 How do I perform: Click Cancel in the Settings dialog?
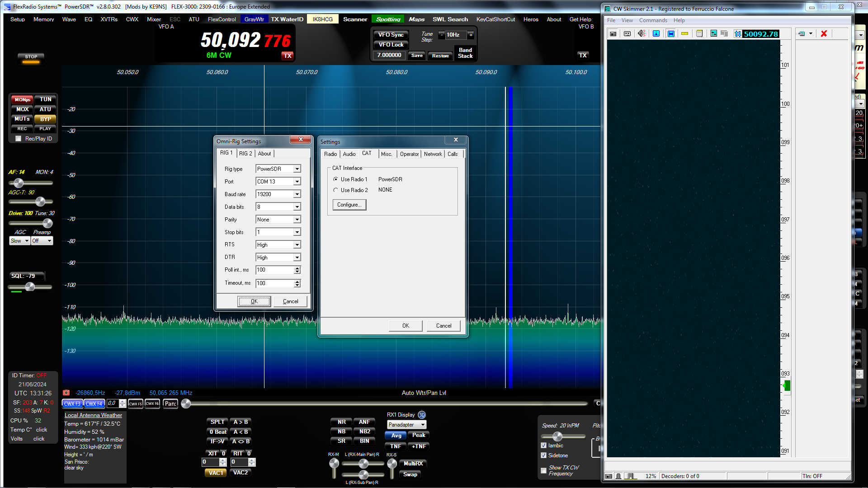coord(443,326)
